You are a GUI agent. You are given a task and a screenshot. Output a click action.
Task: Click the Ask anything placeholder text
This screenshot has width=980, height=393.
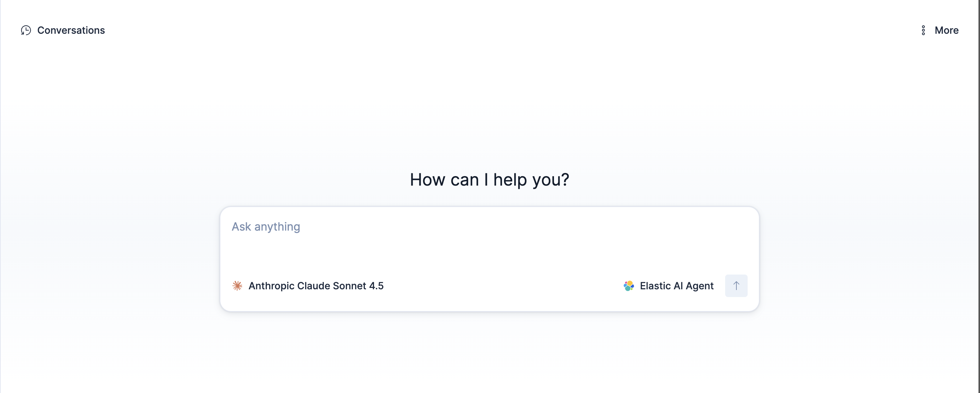265,226
